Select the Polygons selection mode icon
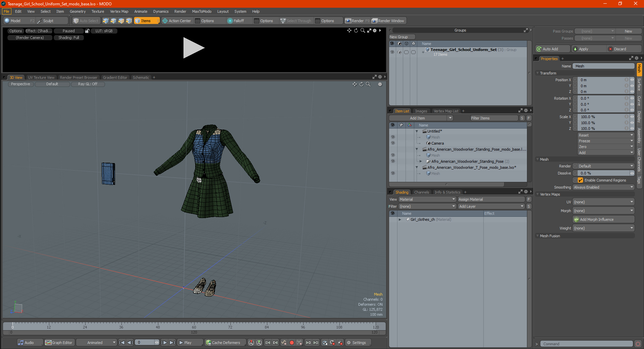 121,21
